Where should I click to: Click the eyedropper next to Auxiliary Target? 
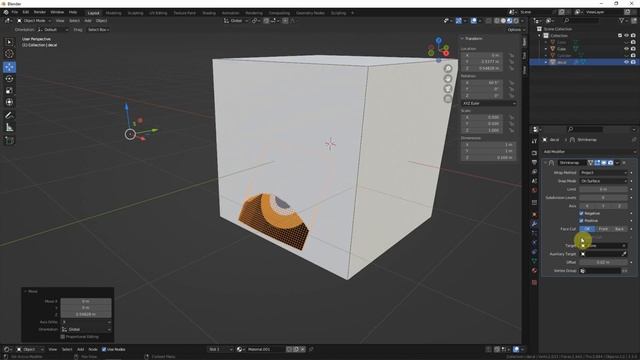(x=624, y=254)
